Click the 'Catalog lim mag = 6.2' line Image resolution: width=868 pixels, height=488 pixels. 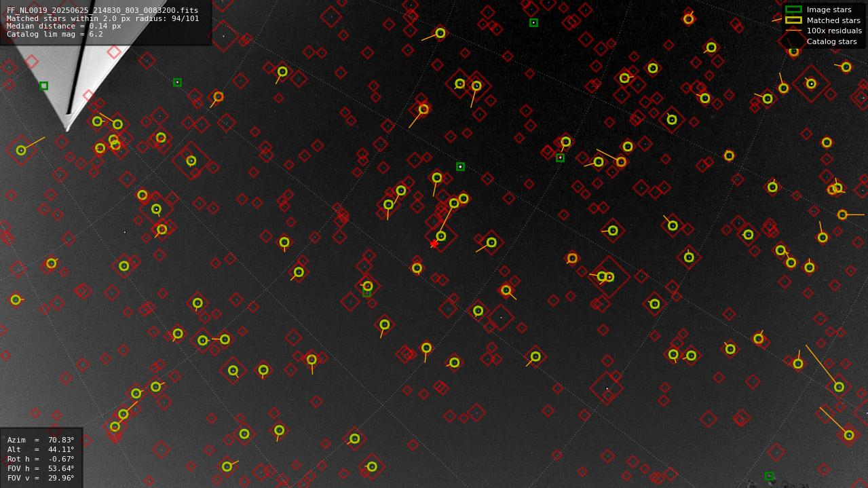coord(55,35)
